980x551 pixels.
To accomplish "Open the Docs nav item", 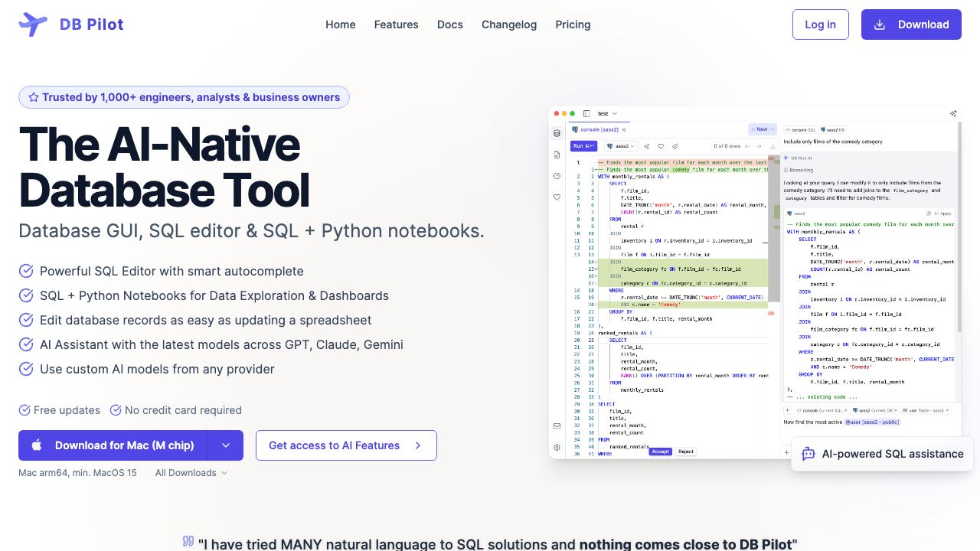I will coord(450,24).
